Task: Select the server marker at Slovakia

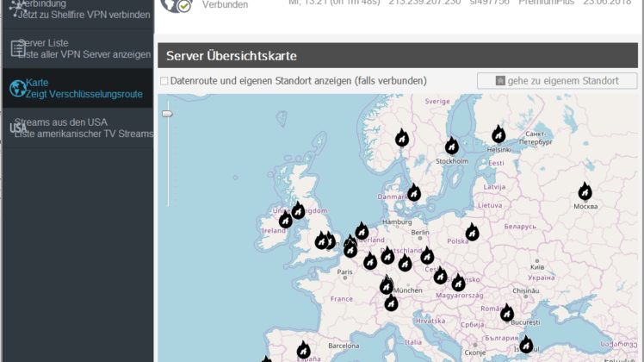Action: point(458,282)
